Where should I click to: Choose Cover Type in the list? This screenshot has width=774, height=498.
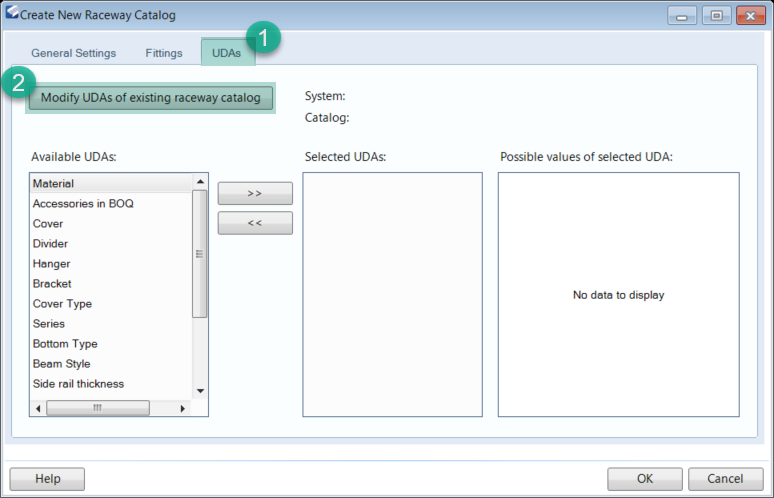(x=111, y=304)
